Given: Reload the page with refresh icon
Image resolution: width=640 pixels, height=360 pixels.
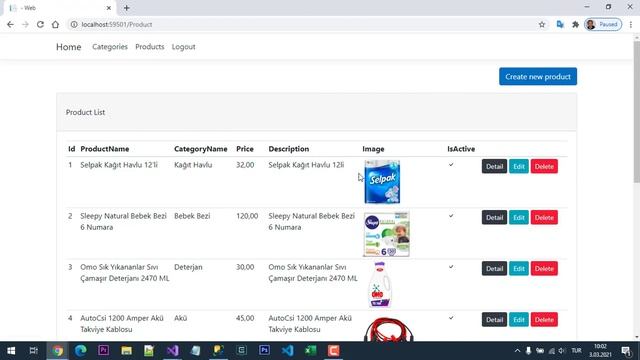Looking at the screenshot, I should click(40, 24).
